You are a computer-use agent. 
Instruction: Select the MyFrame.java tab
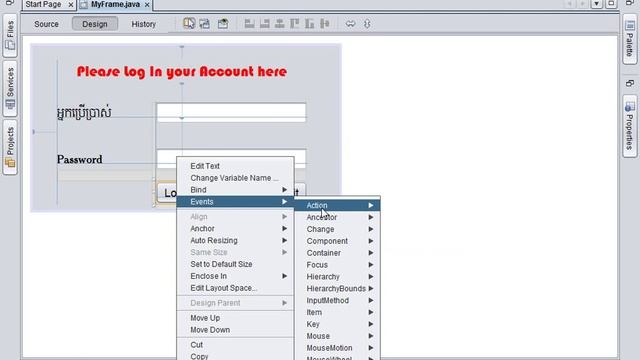(115, 4)
